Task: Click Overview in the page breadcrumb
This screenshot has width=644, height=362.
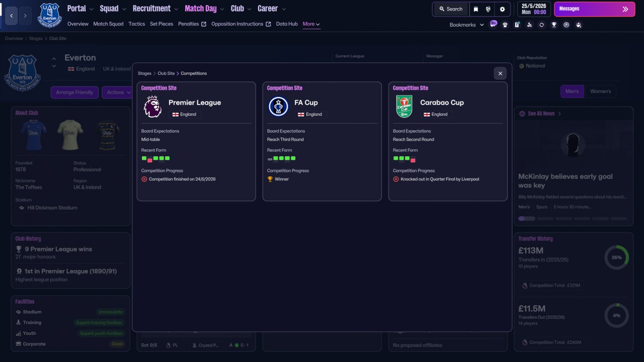Action: pos(14,39)
